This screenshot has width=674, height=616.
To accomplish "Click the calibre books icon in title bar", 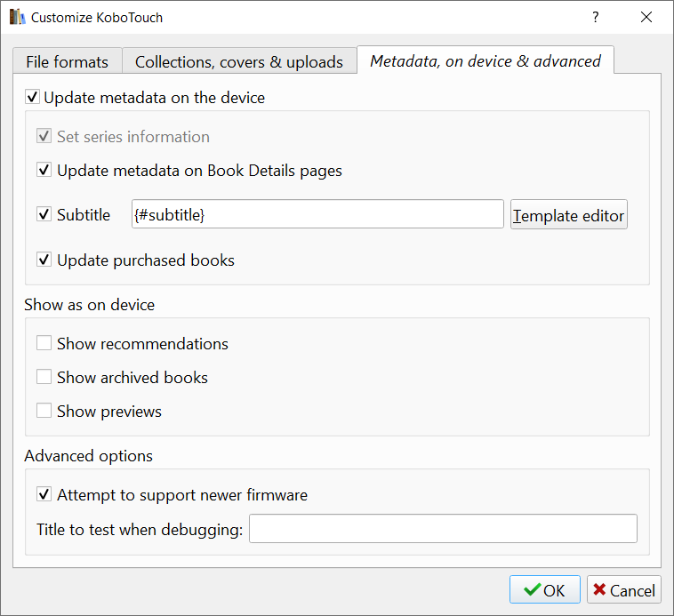I will [x=17, y=17].
